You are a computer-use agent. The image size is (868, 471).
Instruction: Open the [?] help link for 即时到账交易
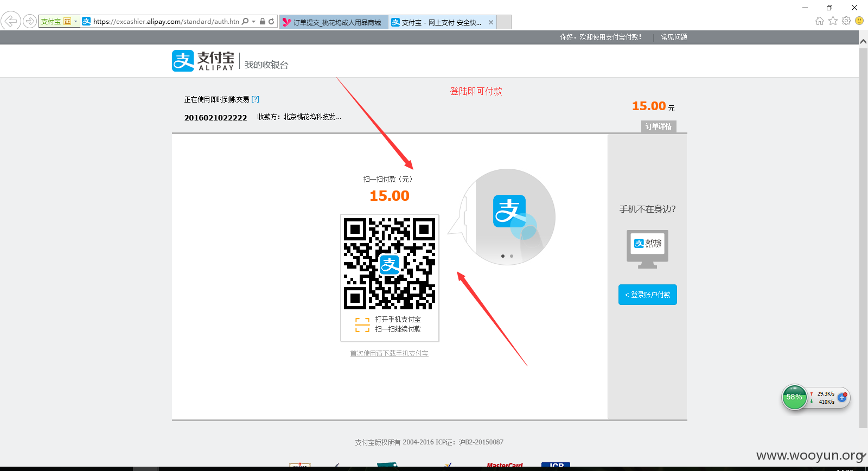256,99
